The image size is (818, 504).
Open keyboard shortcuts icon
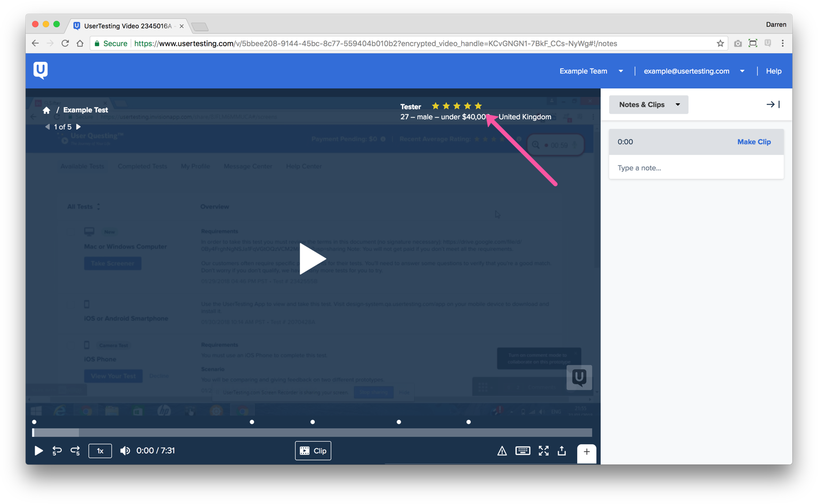point(523,451)
